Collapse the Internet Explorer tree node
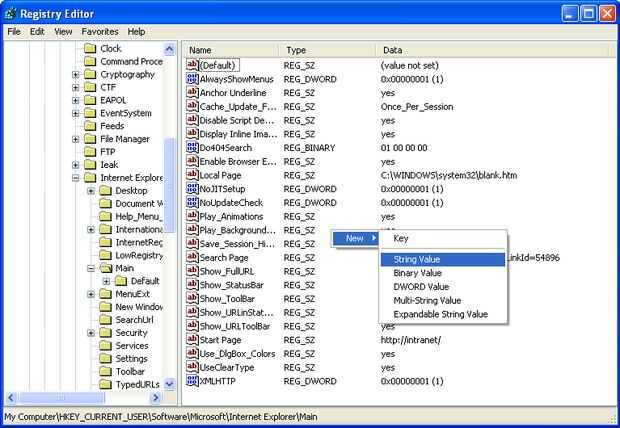This screenshot has width=620, height=428. (x=76, y=178)
